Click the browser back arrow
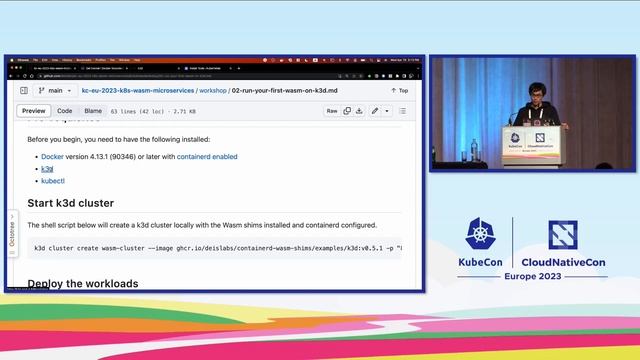 coord(11,76)
